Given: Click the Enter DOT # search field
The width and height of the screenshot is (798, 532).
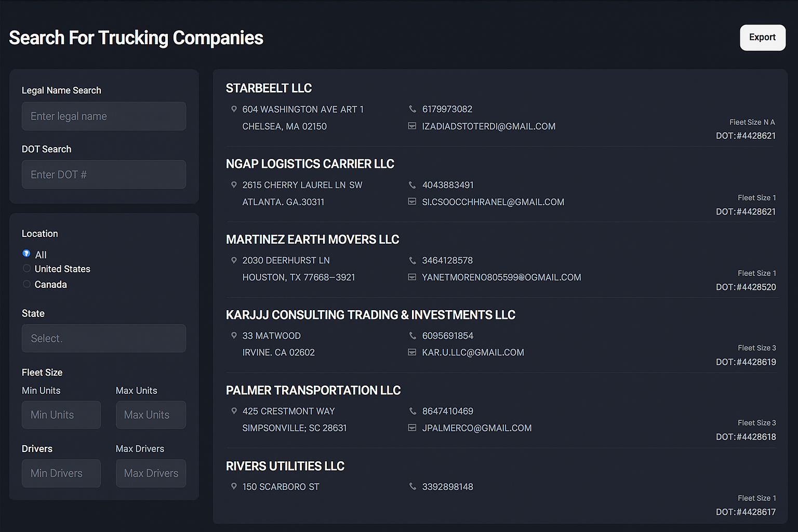Looking at the screenshot, I should coord(104,175).
